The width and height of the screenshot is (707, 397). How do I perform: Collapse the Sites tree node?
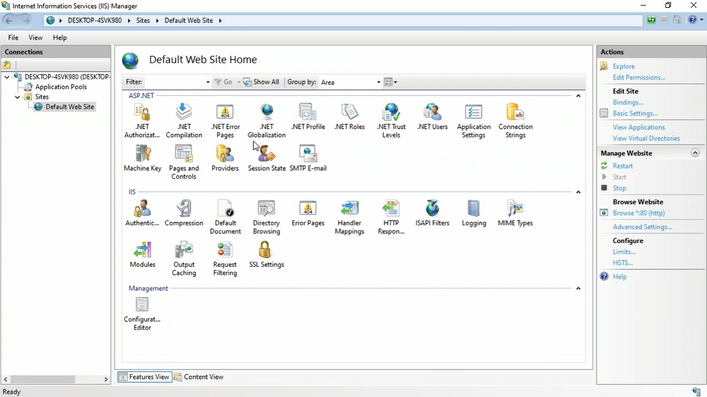pyautogui.click(x=18, y=97)
